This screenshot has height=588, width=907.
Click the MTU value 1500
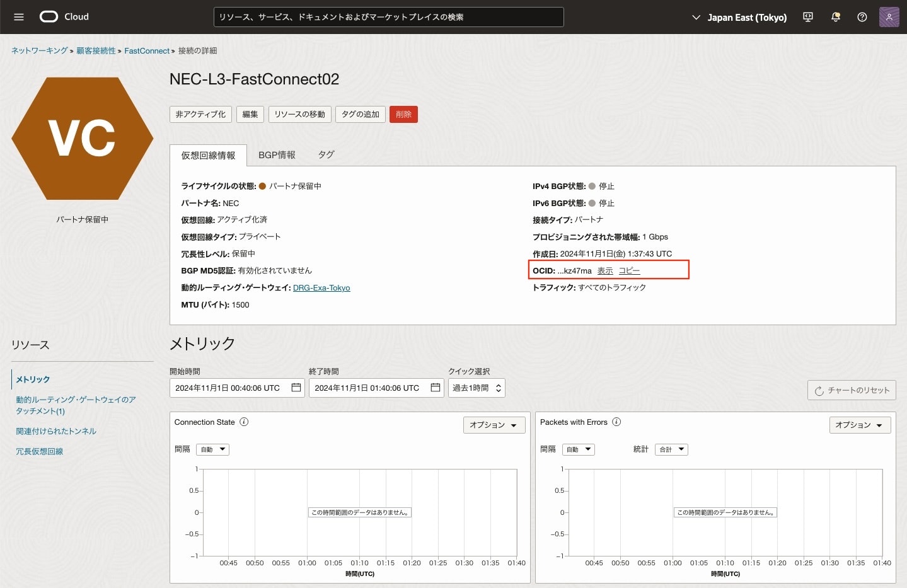point(240,304)
